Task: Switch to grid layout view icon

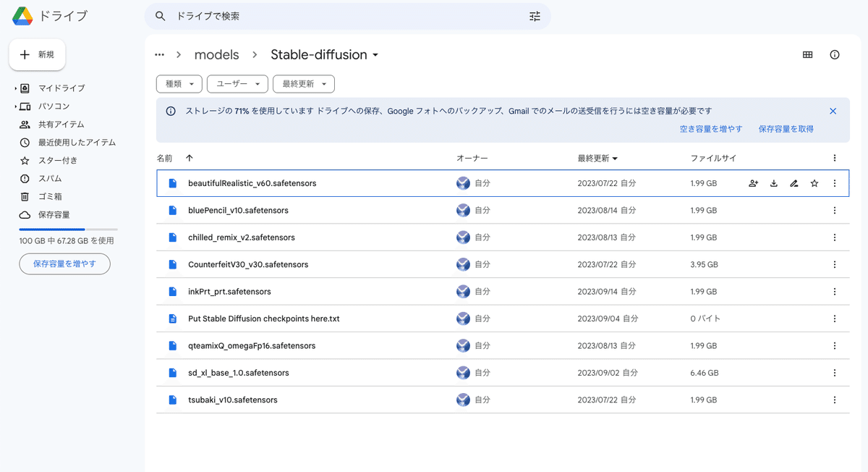Action: [808, 55]
